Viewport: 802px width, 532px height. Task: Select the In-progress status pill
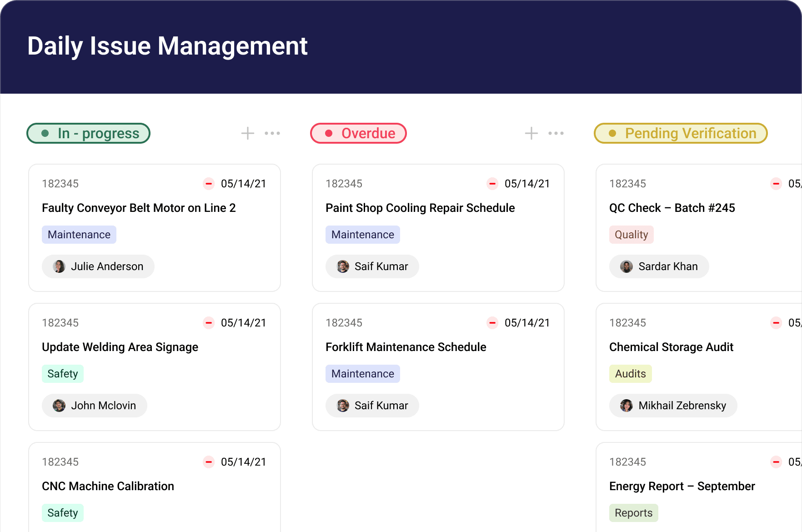point(88,133)
